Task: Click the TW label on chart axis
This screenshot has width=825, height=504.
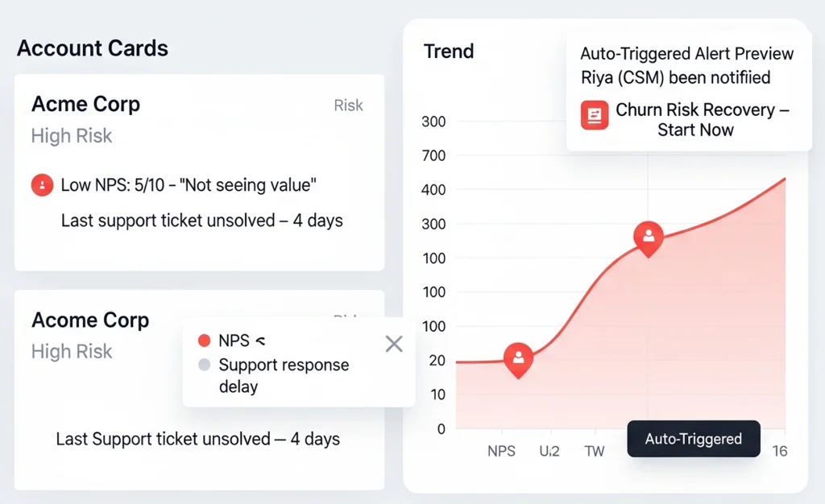Action: pos(594,451)
